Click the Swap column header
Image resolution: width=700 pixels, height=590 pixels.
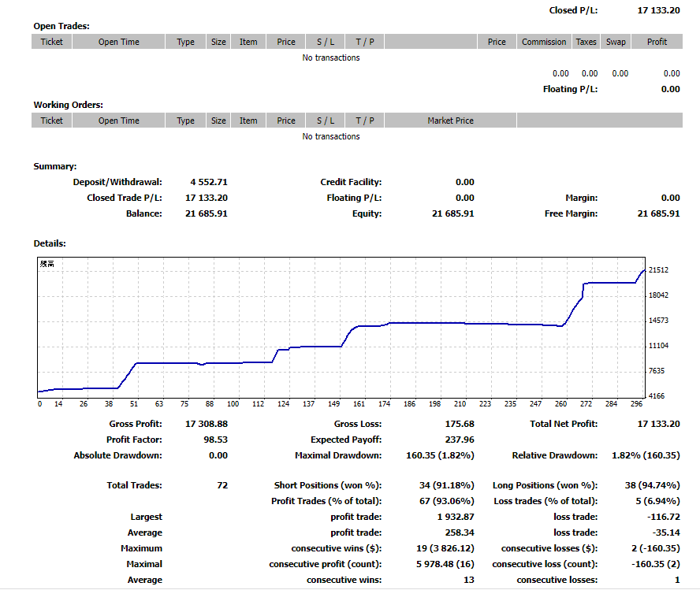click(616, 42)
